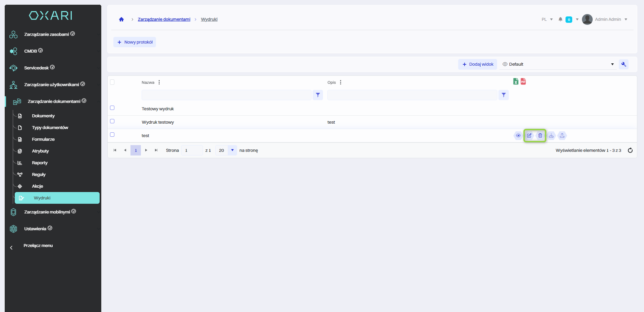The image size is (644, 312).
Task: Click the edit icon in test row
Action: (x=529, y=136)
